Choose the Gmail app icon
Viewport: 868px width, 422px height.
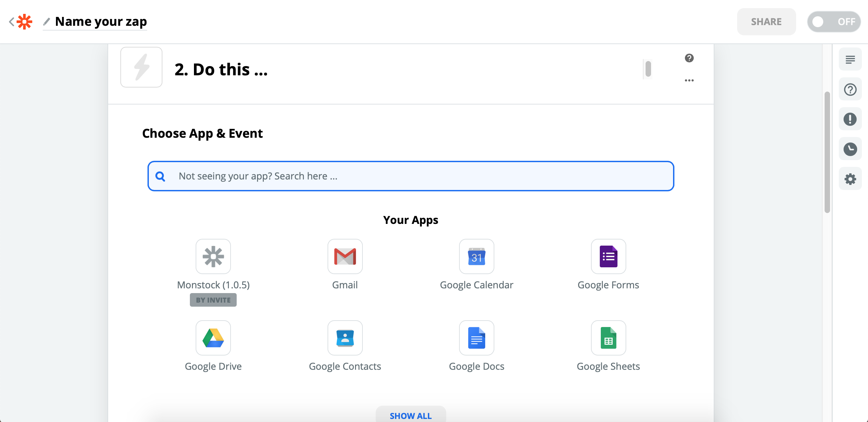point(345,256)
